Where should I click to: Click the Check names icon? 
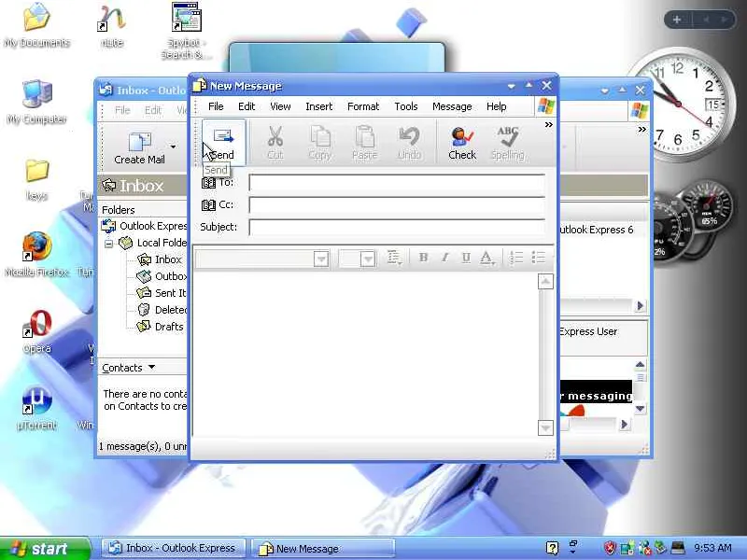461,136
